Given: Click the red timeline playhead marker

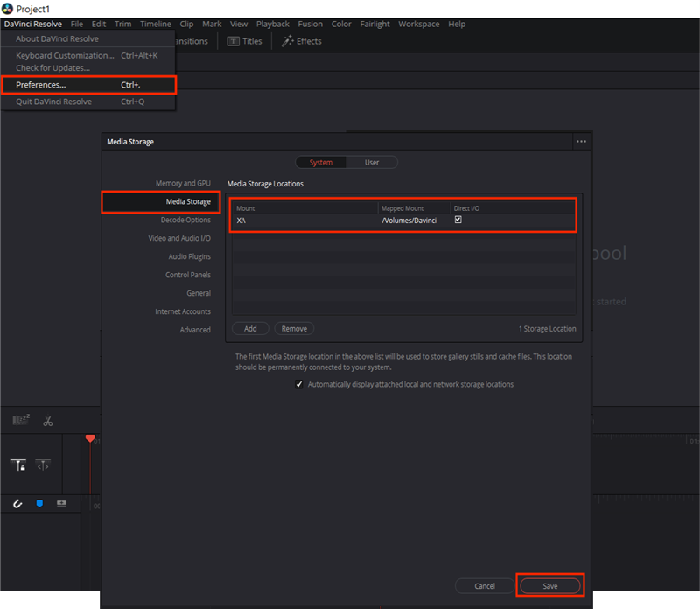Looking at the screenshot, I should [x=90, y=438].
